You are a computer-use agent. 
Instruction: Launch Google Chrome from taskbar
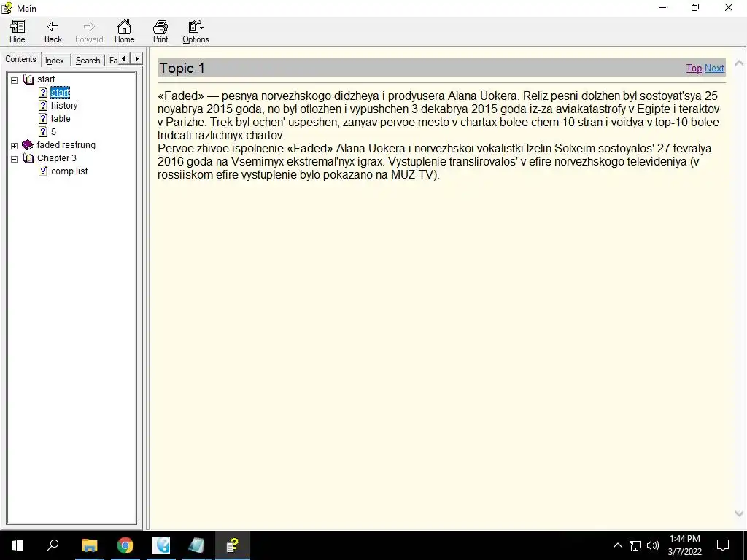(125, 545)
